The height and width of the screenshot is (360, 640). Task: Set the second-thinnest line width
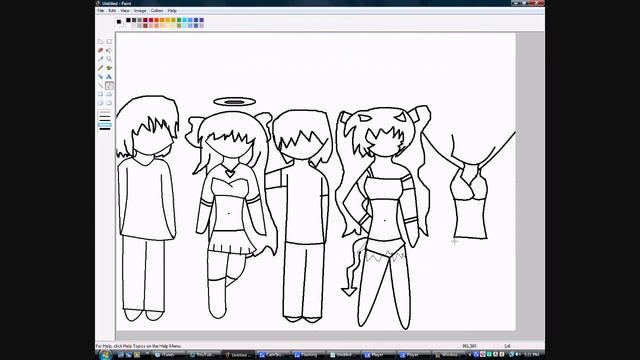click(x=105, y=116)
